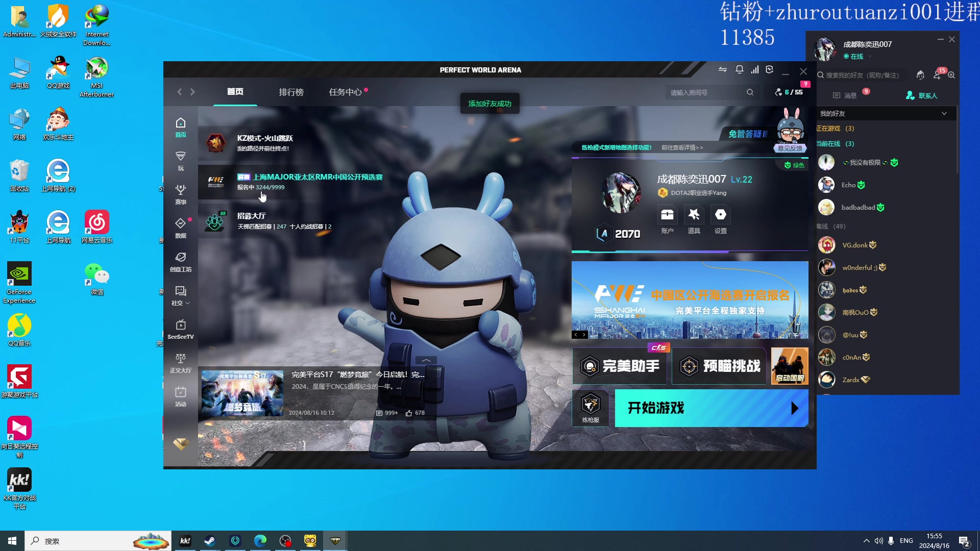Click the like thumbs-up icon on news post

(x=409, y=413)
